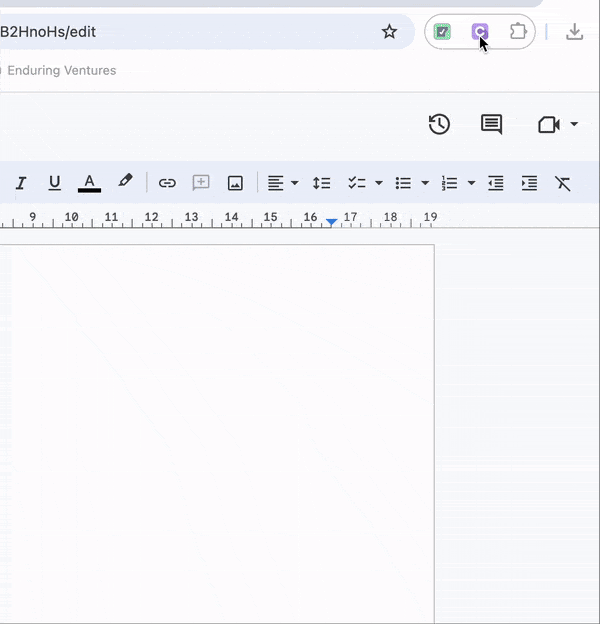The width and height of the screenshot is (600, 624).
Task: Expand the Meet call dropdown arrow
Action: (574, 124)
